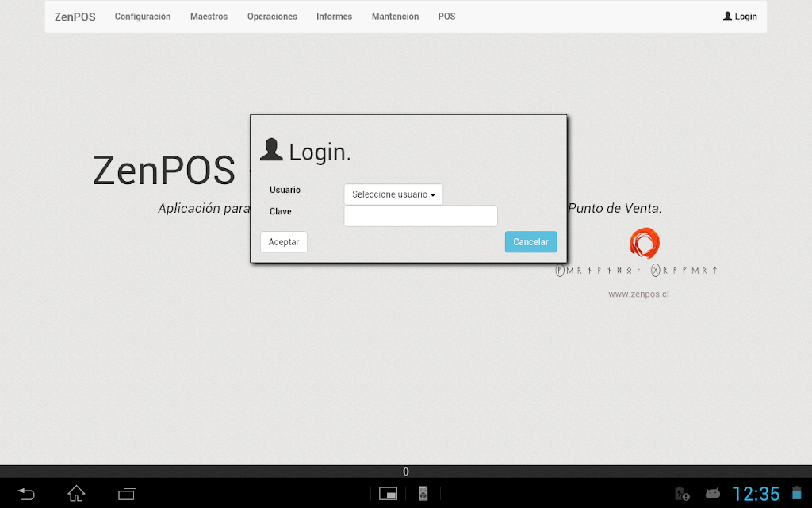Tap the Android back button
The image size is (812, 508).
point(26,494)
